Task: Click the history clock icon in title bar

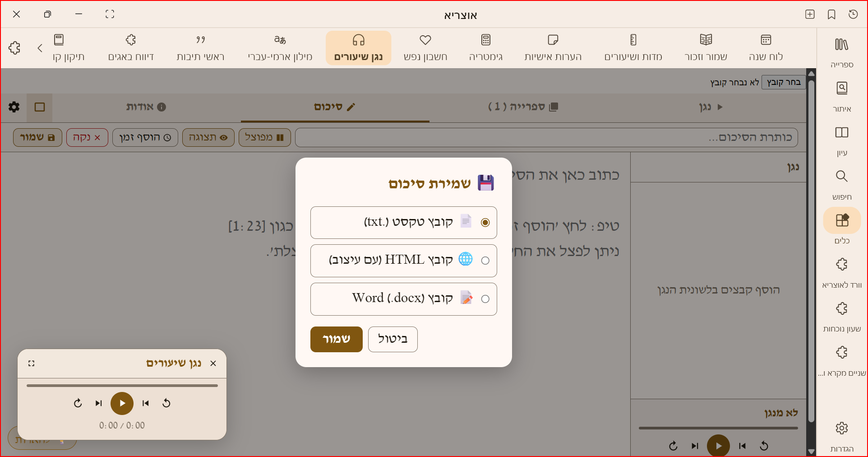Action: [x=853, y=14]
